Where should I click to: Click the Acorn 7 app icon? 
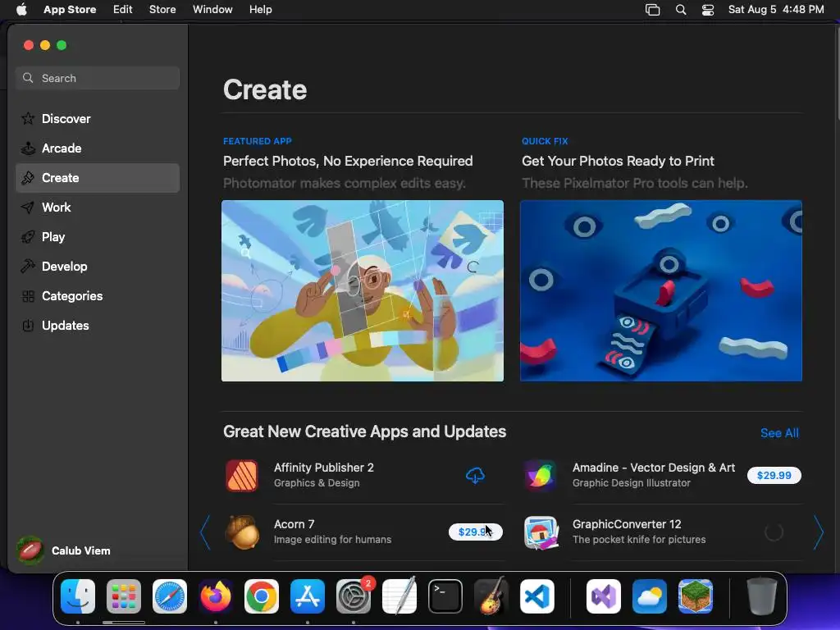pos(242,532)
